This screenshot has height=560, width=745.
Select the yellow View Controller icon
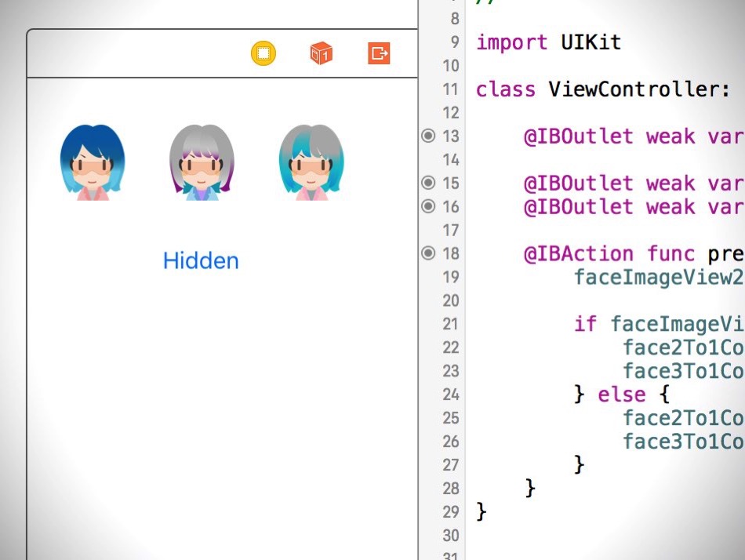263,53
